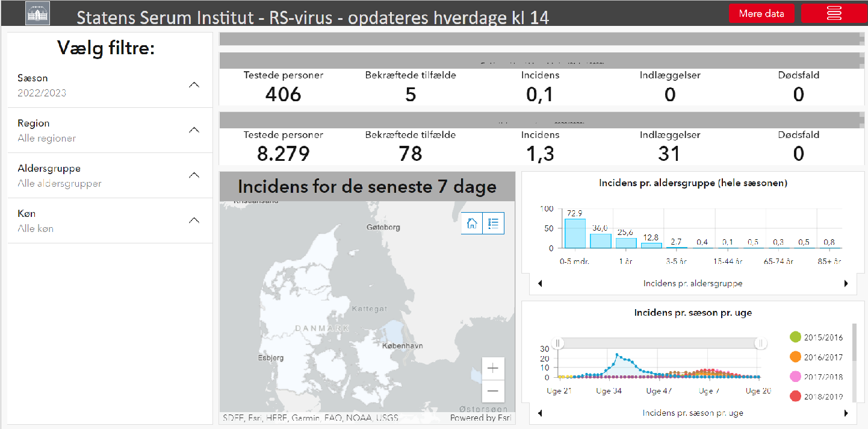Screen dimensions: 868x429
Task: Click the Powered by Esri attribution
Action: (482, 418)
